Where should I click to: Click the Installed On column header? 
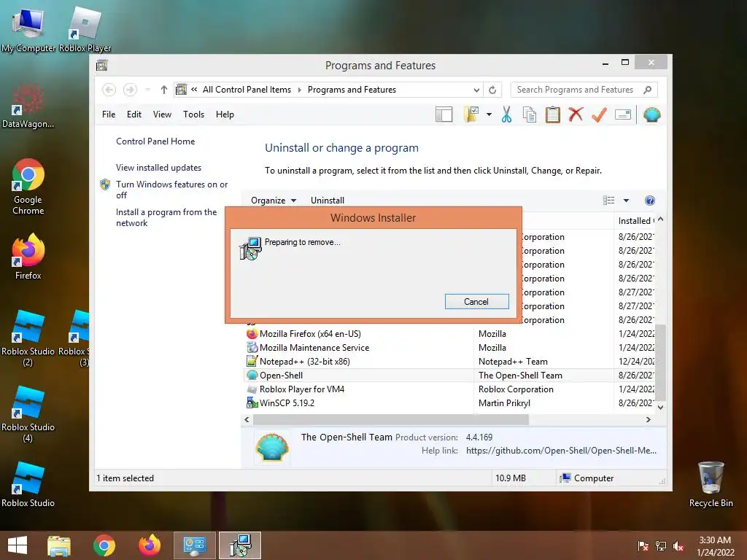[x=636, y=220]
